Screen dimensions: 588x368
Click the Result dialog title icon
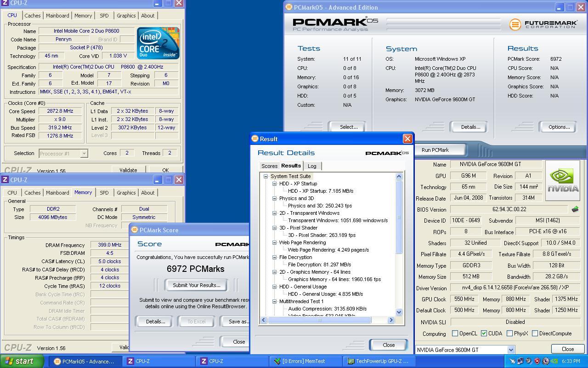[x=255, y=139]
